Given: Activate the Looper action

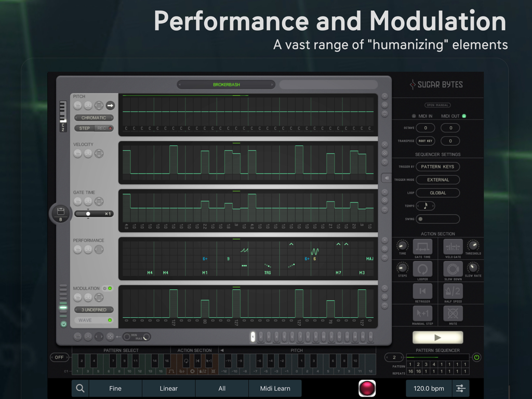Looking at the screenshot, I should pyautogui.click(x=422, y=269).
